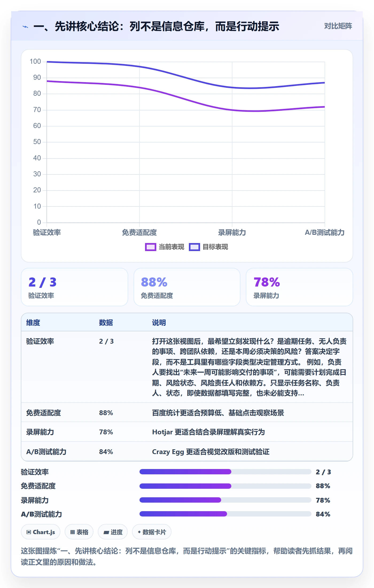Click the section title 先讲核心结论
The height and width of the screenshot is (588, 374).
click(x=156, y=26)
